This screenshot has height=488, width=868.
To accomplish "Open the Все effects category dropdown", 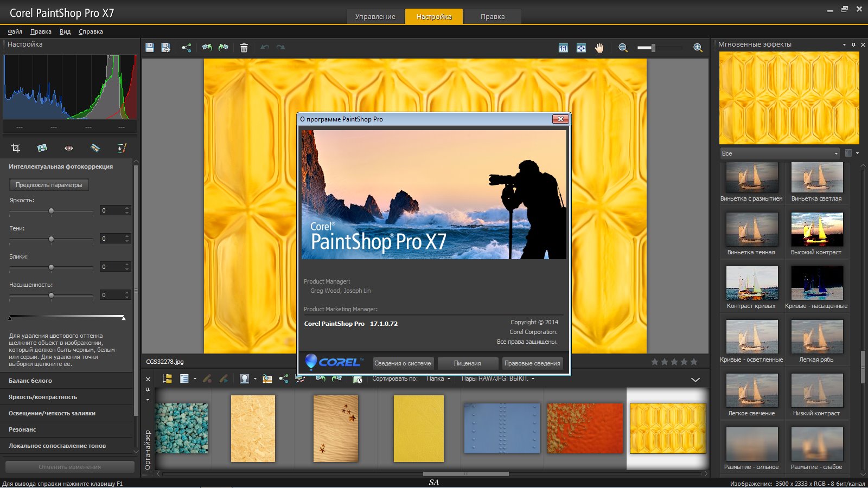I will tap(780, 153).
